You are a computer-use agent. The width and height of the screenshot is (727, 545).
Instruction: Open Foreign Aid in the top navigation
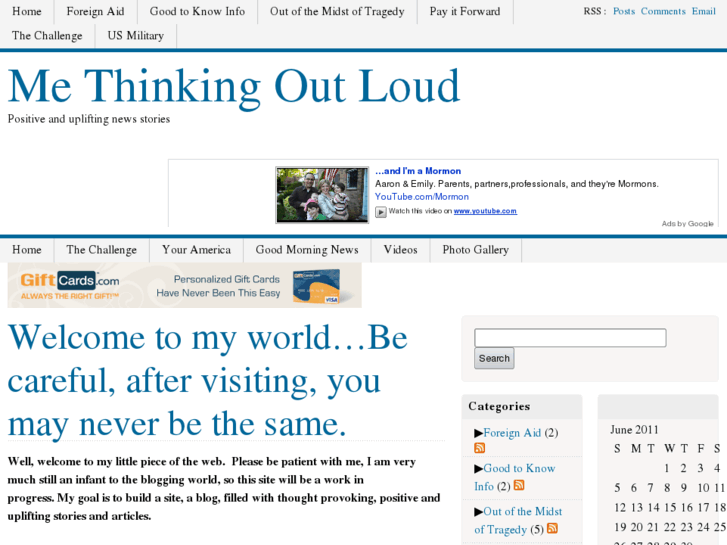point(96,12)
